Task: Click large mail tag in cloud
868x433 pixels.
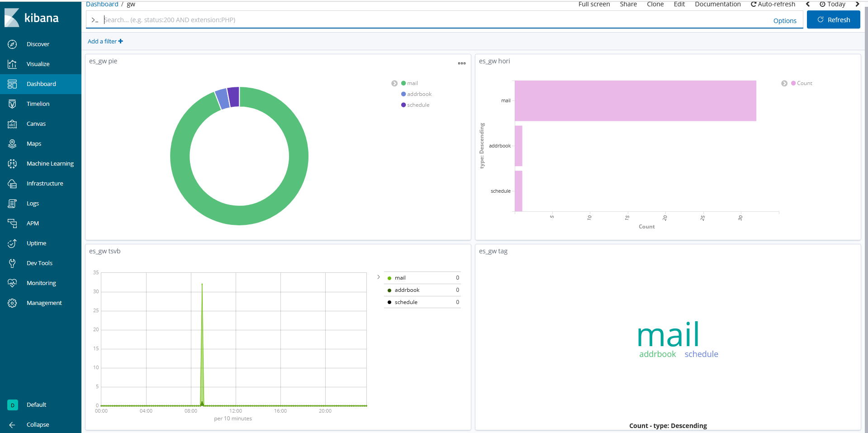Action: tap(668, 335)
